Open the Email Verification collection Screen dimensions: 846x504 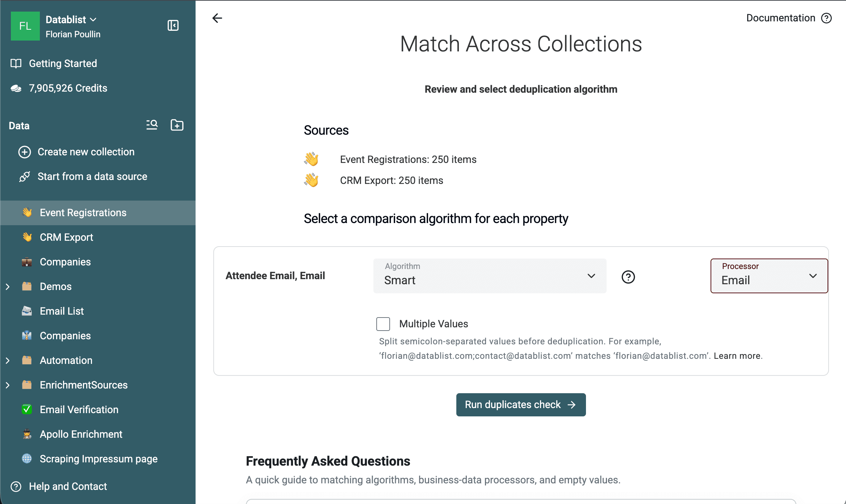coord(98,410)
